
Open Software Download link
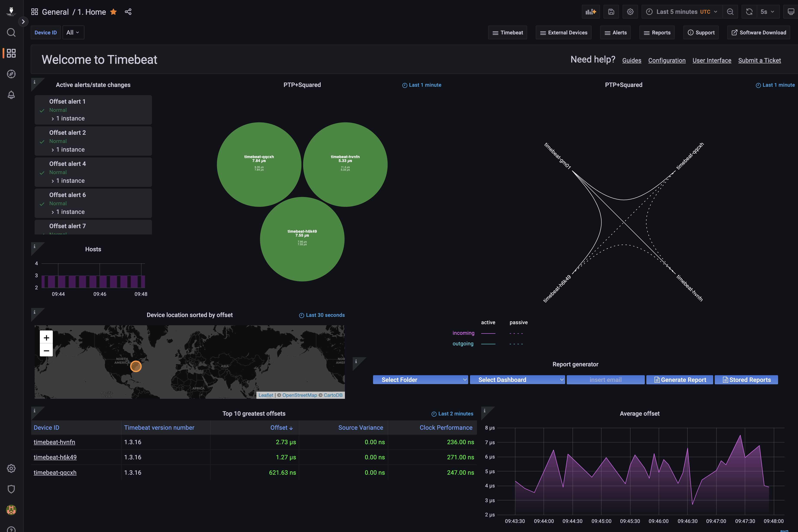pyautogui.click(x=759, y=33)
